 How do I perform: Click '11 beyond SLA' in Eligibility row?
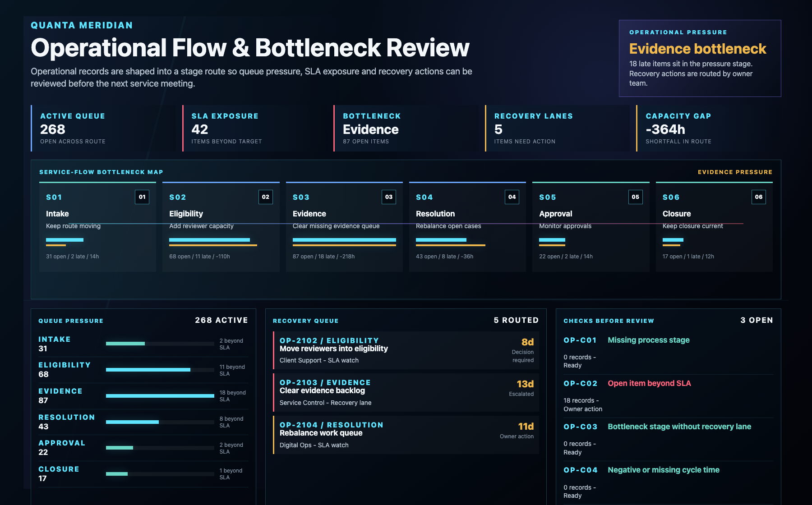232,370
